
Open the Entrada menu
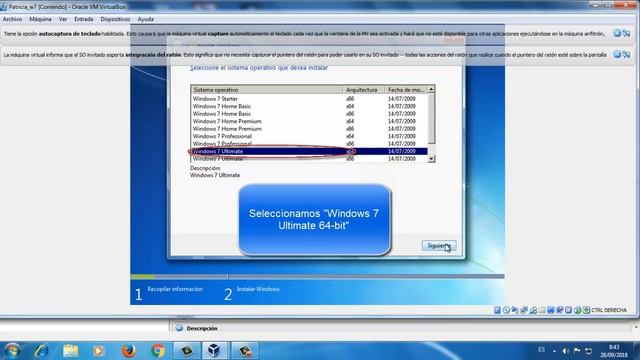pos(84,19)
